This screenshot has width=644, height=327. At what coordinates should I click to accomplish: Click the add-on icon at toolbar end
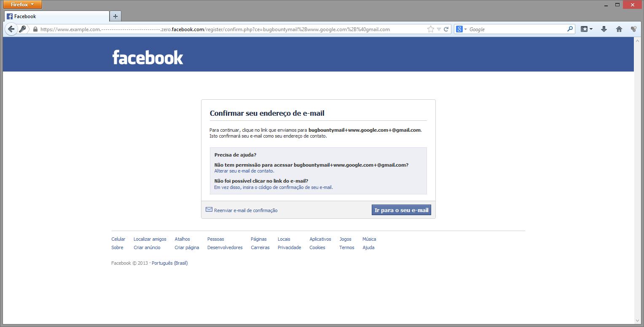coord(633,29)
